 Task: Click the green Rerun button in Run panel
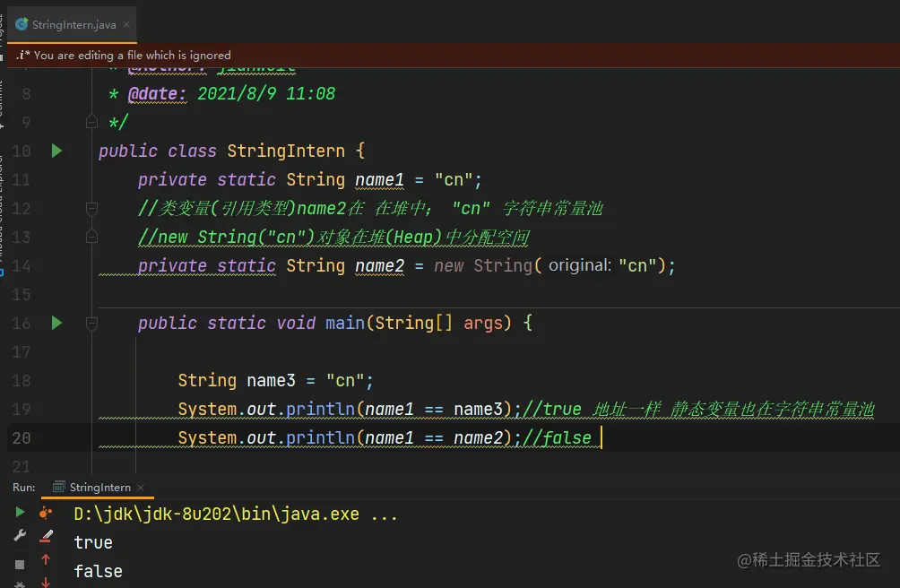click(x=20, y=512)
